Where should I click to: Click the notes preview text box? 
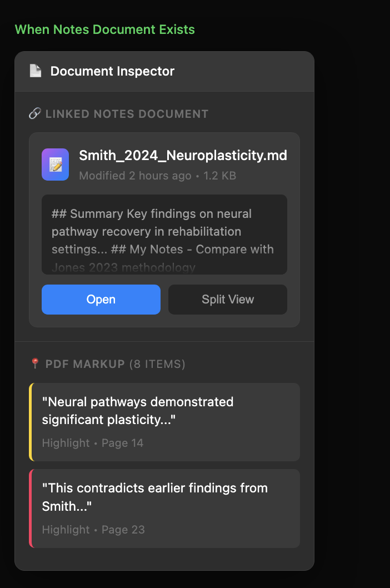(164, 234)
